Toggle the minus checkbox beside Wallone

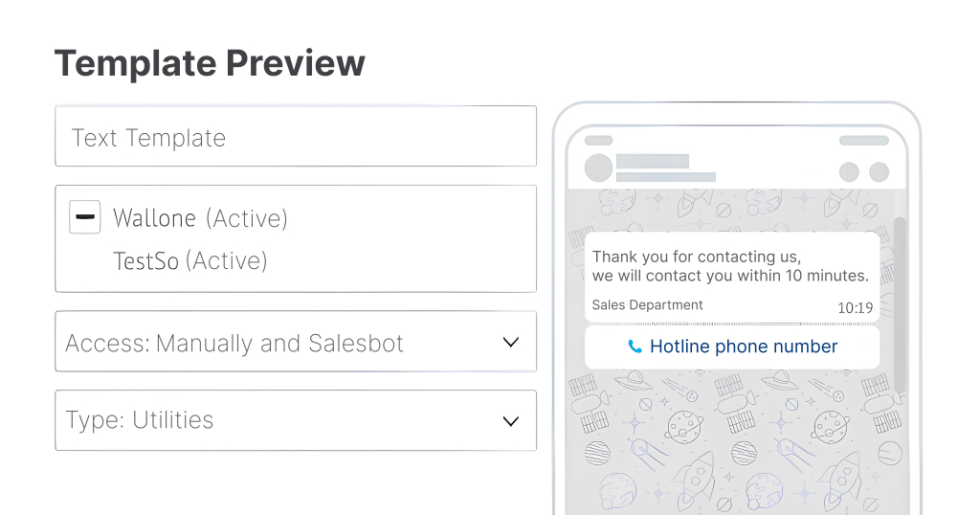coord(85,218)
